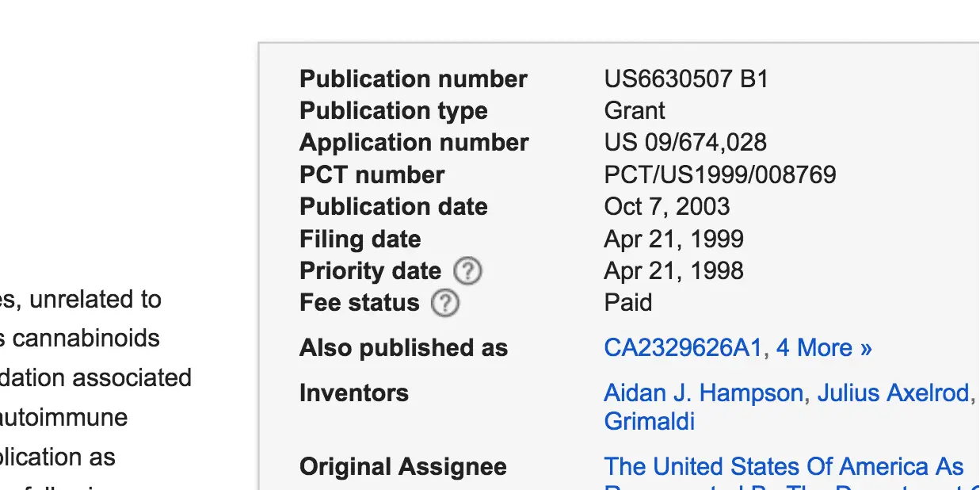Click application number US 09/674,028
Screen dimensions: 980x490
click(x=685, y=143)
